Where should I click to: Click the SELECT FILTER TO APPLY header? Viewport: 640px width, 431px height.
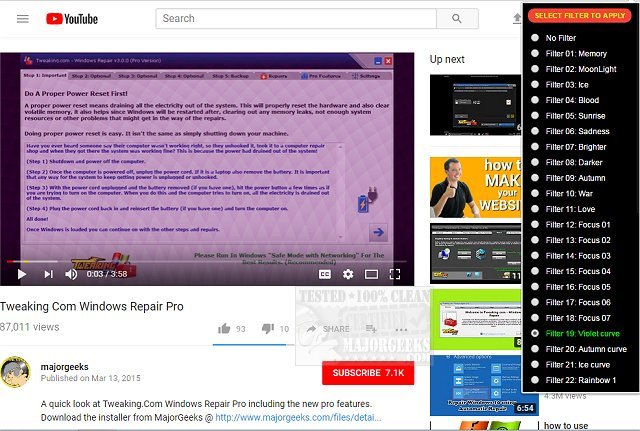[x=580, y=16]
